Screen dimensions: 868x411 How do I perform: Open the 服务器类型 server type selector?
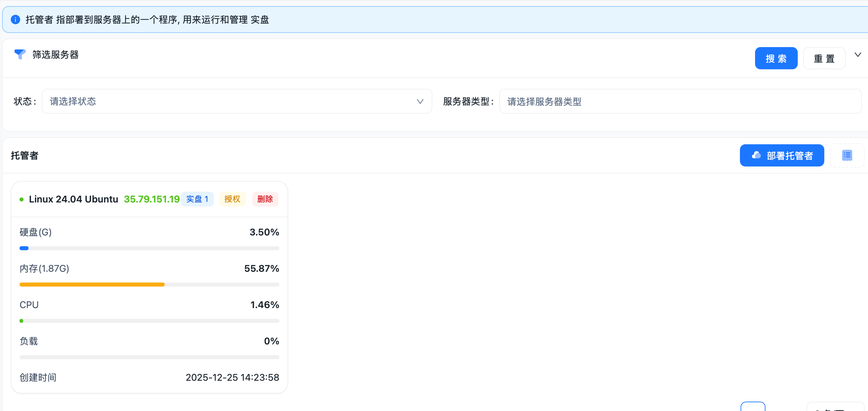680,102
